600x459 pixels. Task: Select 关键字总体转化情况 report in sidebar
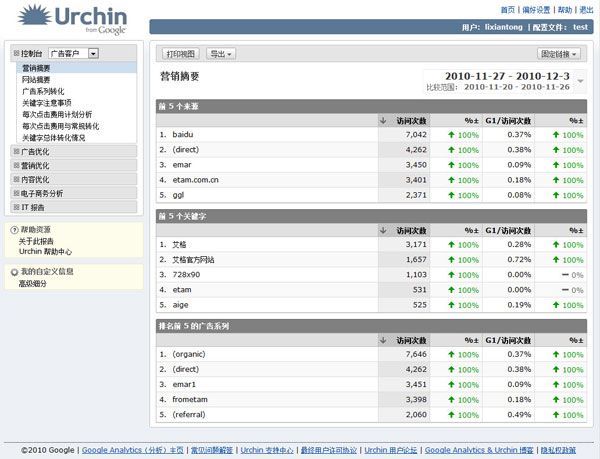54,138
